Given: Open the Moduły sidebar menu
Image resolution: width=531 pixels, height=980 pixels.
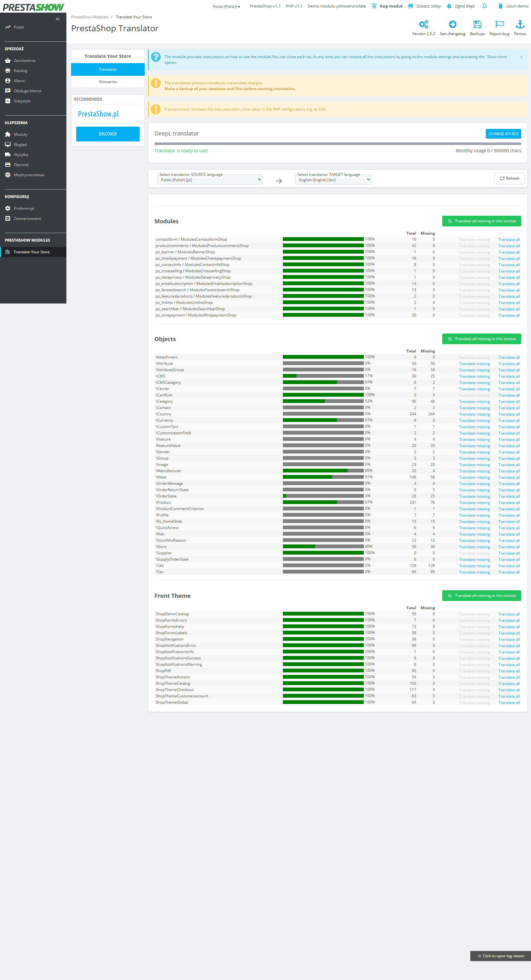Looking at the screenshot, I should 21,135.
